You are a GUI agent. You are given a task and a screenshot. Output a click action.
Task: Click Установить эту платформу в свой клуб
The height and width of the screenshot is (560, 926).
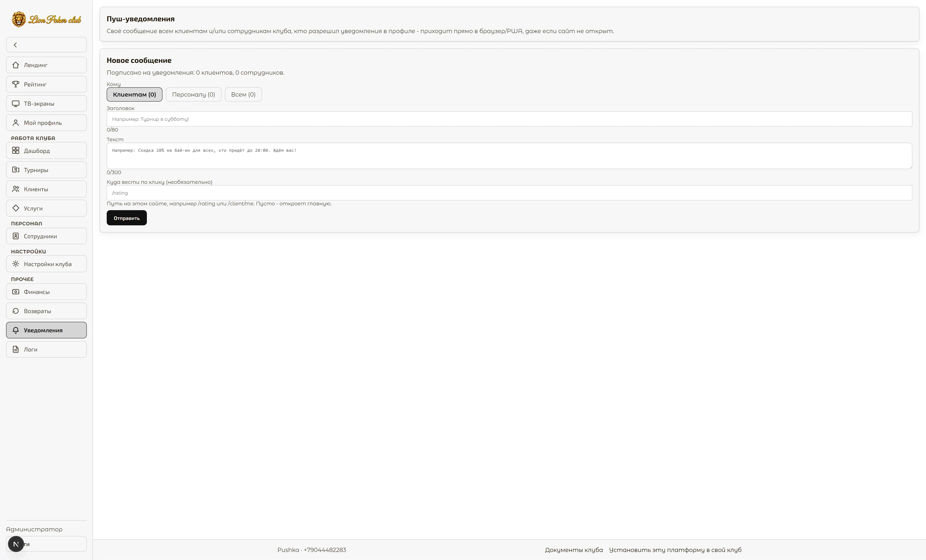[675, 550]
